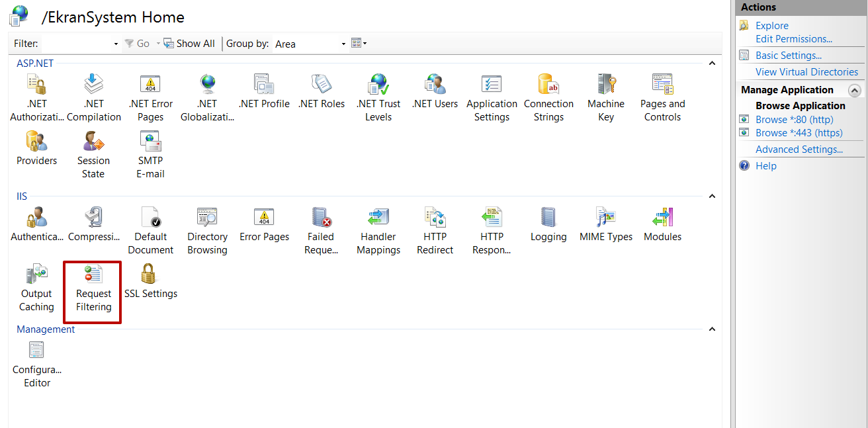The width and height of the screenshot is (868, 428).
Task: Open the Configuration Editor icon
Action: point(37,363)
